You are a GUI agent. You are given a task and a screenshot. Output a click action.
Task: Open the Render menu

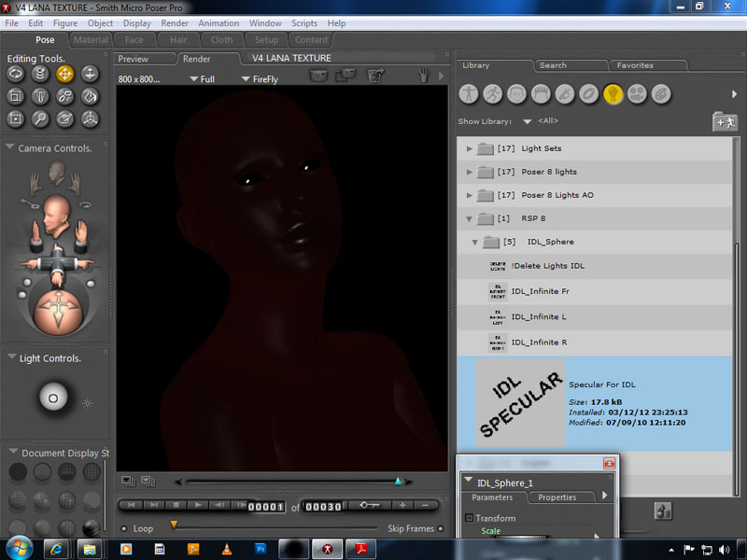tap(175, 23)
